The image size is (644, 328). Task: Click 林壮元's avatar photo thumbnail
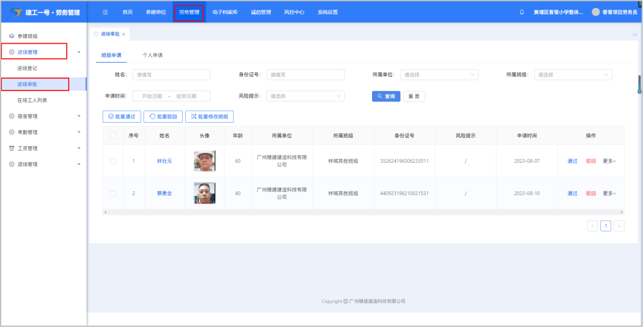(x=205, y=161)
